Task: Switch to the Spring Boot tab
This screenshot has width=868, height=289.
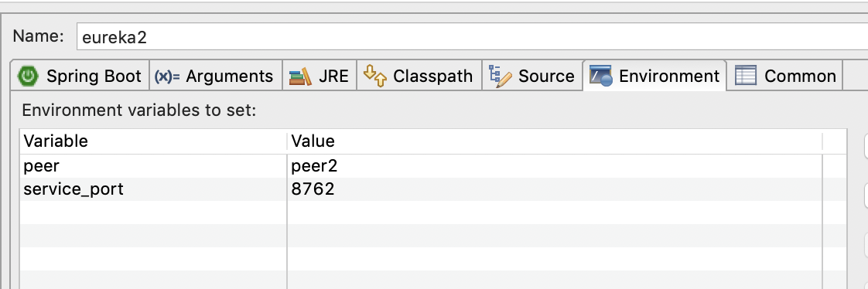Action: click(x=80, y=76)
